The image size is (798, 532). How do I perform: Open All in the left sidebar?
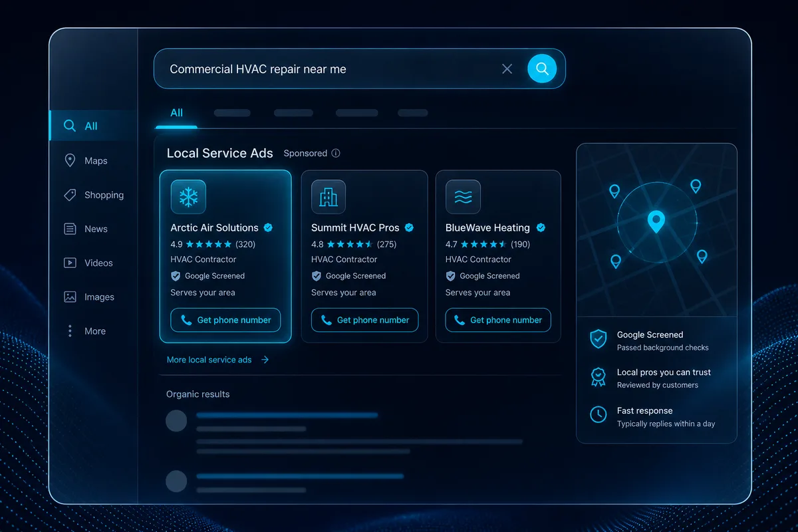click(x=93, y=126)
